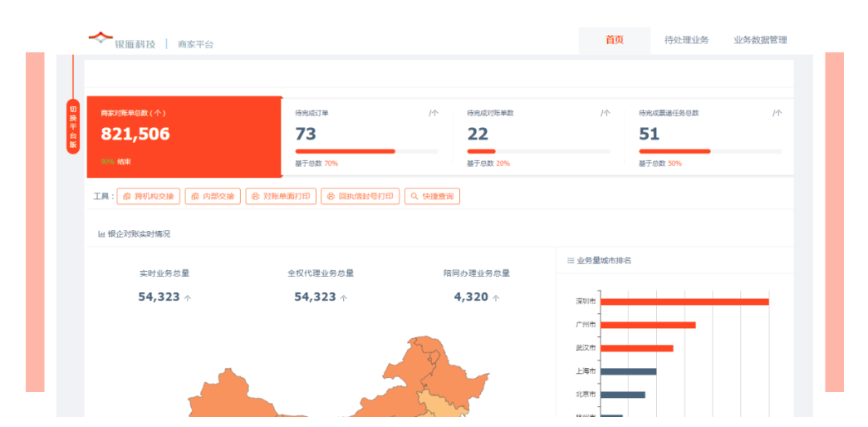The height and width of the screenshot is (427, 868).
Task: Click the 待完成票递任务总数 progress bar
Action: coord(710,151)
